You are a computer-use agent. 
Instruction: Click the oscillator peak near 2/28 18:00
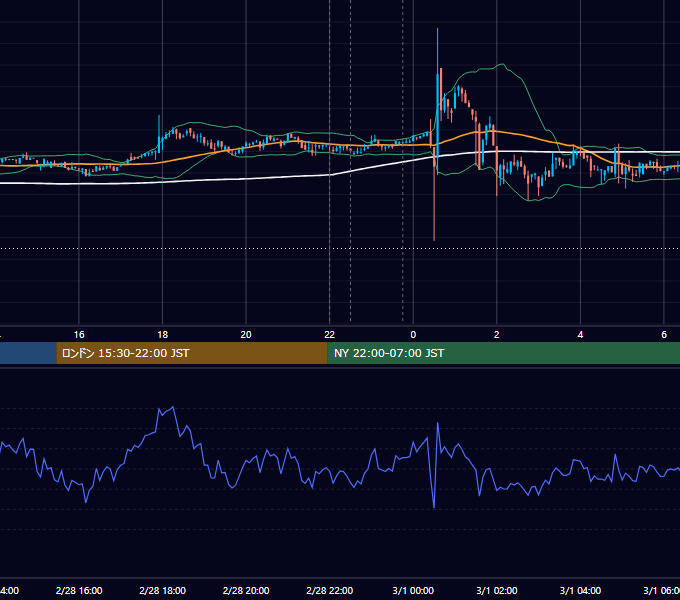(173, 407)
